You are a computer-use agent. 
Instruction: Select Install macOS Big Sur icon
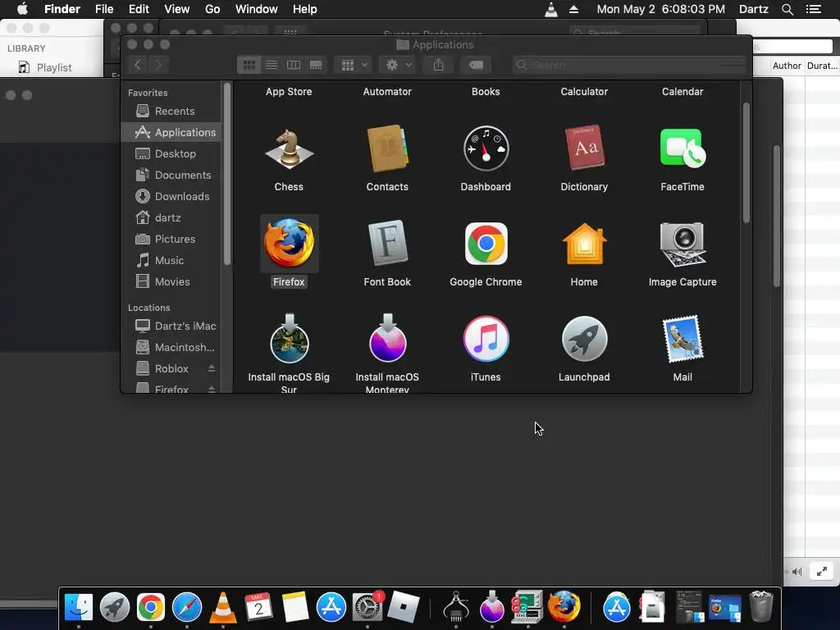click(x=289, y=339)
